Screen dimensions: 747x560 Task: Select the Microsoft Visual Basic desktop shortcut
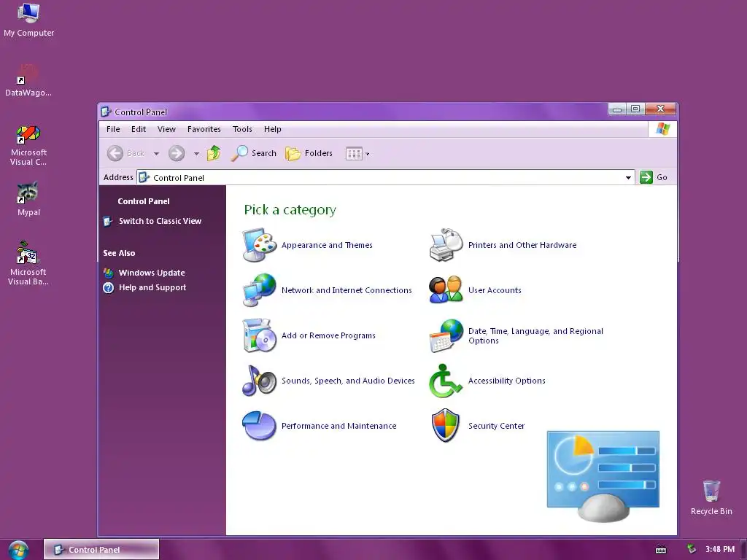(28, 263)
